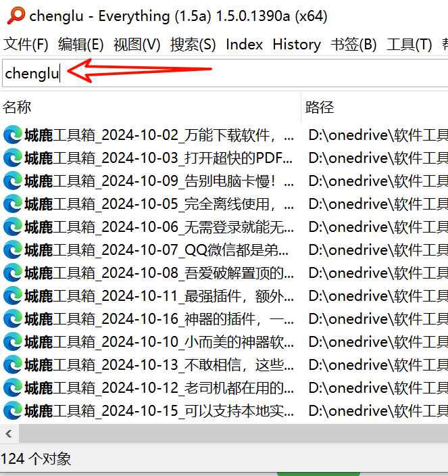Open the 工具(T) menu
The image size is (448, 476).
coord(409,45)
